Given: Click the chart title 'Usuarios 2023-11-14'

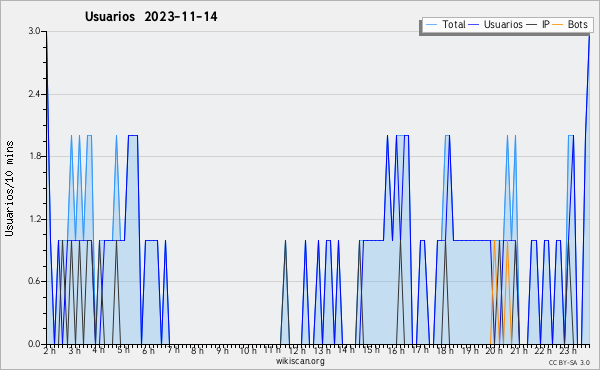Looking at the screenshot, I should [x=151, y=17].
